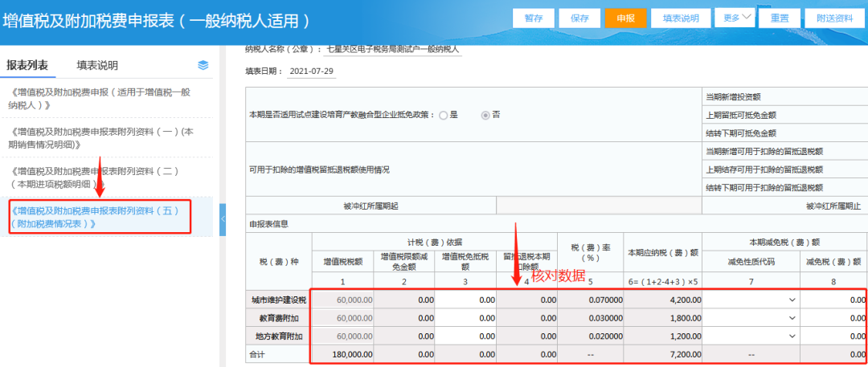Edit 增值税免抵税额 cell for 城市维护建设税
Viewport: 868px width, 367px height.
465,300
